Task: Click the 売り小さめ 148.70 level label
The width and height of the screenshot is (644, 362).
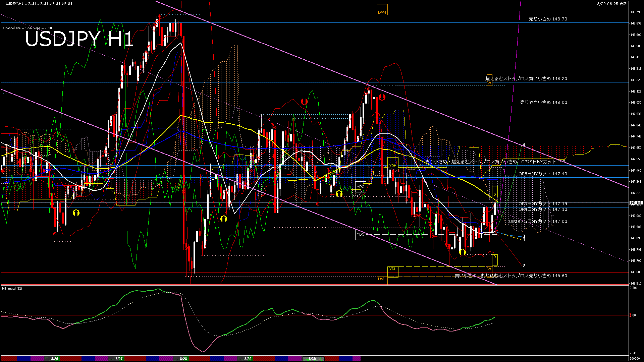Action: (548, 19)
